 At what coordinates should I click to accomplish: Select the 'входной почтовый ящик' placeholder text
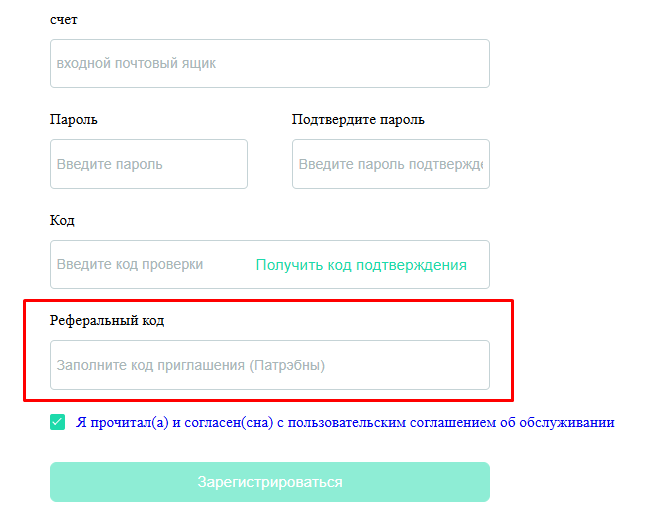pos(136,64)
